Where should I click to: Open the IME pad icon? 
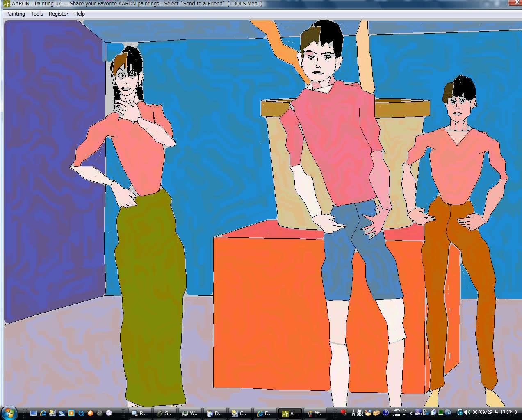coord(368,413)
